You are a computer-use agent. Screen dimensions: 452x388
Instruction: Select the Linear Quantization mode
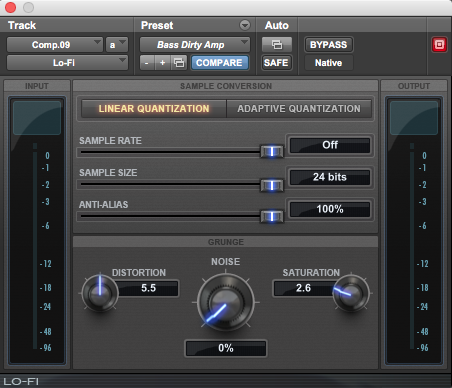154,109
